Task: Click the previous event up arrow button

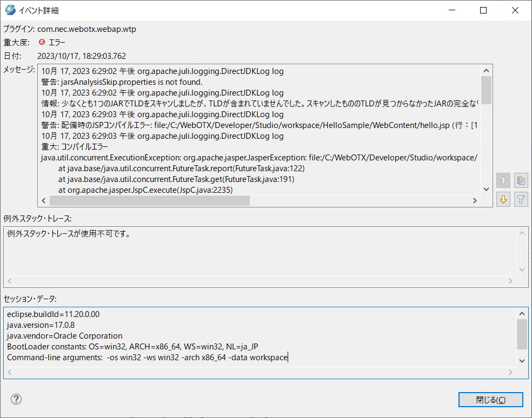Action: [x=503, y=180]
